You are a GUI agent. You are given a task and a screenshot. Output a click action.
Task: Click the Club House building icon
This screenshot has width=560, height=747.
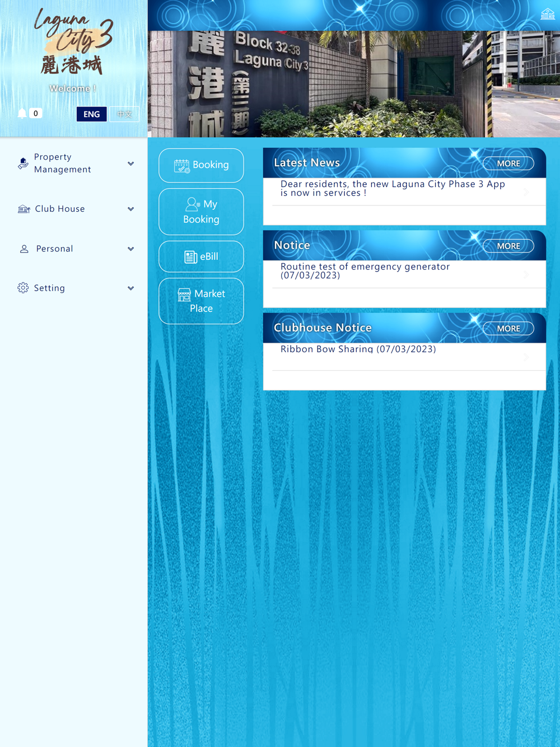[24, 209]
